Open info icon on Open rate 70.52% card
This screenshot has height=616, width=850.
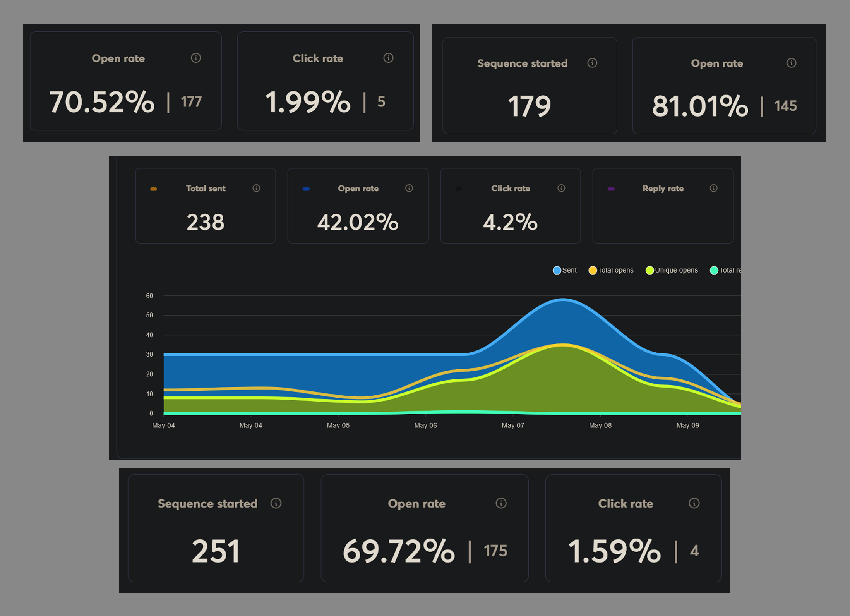pos(196,58)
